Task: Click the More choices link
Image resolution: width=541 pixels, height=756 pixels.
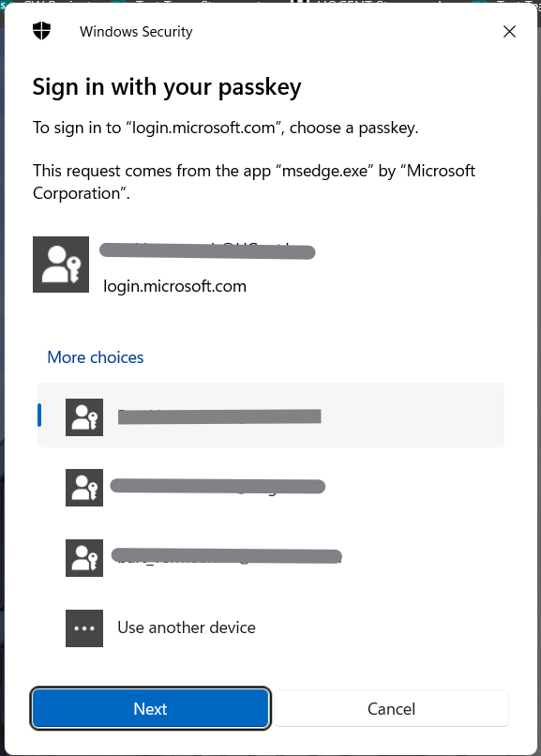Action: coord(96,357)
